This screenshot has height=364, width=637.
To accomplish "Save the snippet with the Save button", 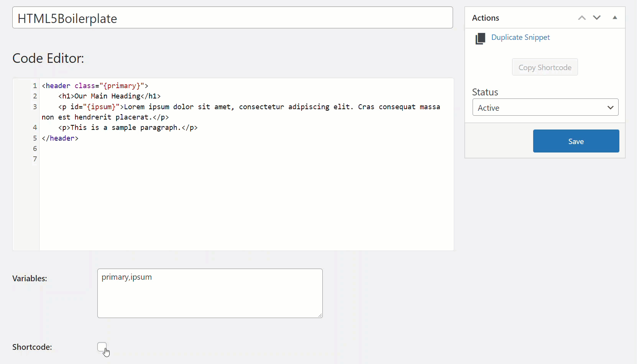I will [x=576, y=141].
